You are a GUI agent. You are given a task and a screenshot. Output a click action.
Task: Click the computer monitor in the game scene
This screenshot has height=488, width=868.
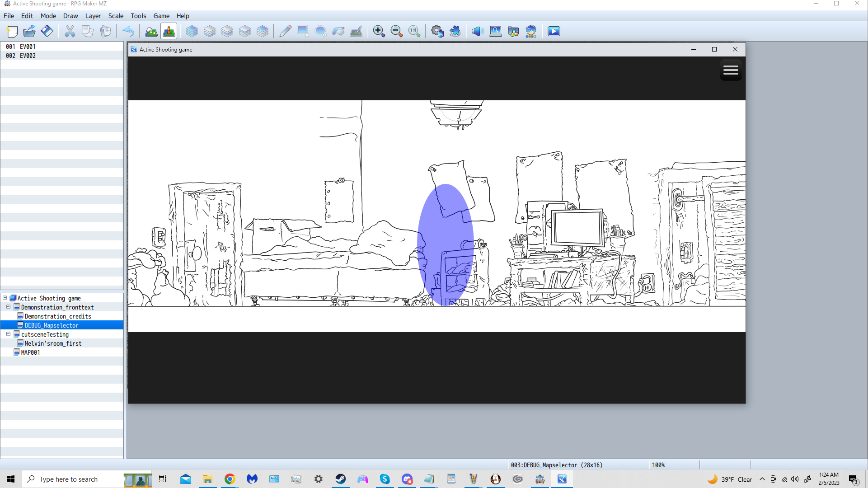click(x=578, y=228)
